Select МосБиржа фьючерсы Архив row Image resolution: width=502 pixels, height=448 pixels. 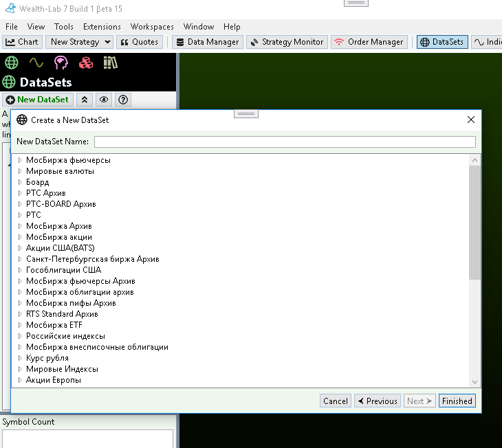pyautogui.click(x=80, y=281)
